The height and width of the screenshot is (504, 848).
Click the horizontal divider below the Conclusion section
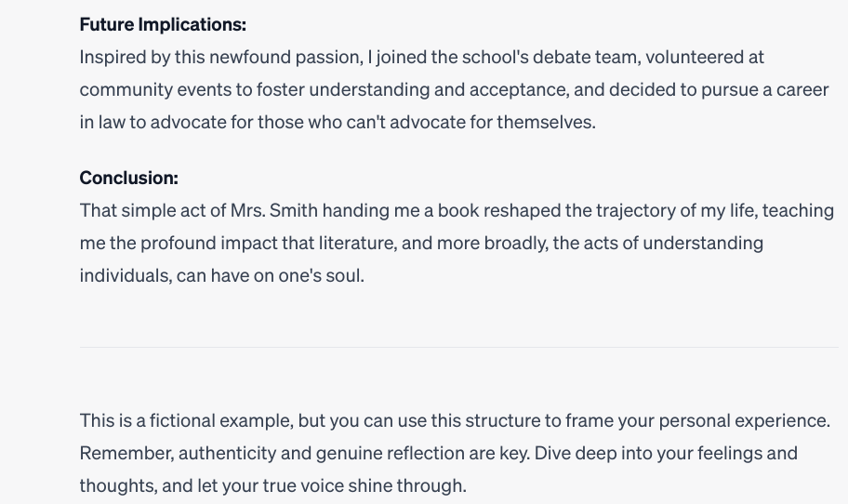pyautogui.click(x=458, y=347)
